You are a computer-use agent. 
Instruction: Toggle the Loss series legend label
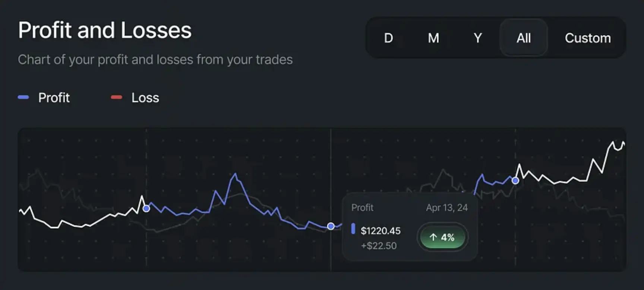pos(145,98)
